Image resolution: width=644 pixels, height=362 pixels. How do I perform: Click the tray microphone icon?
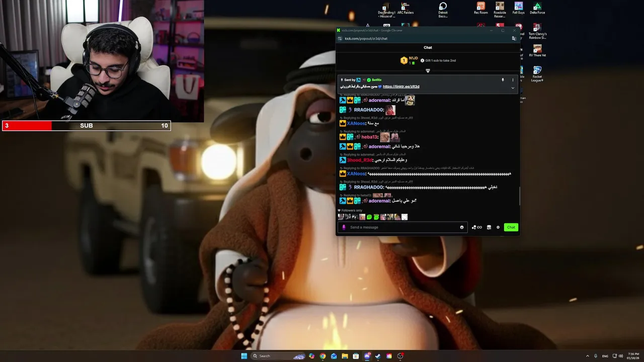point(596,356)
